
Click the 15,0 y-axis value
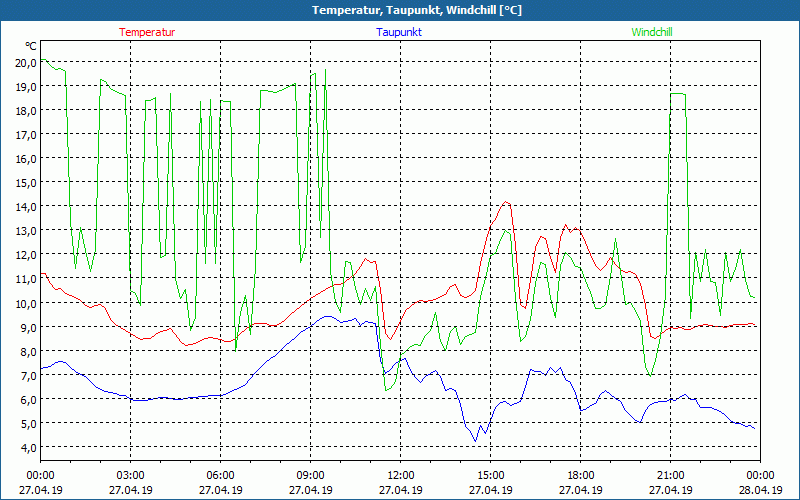click(x=27, y=183)
